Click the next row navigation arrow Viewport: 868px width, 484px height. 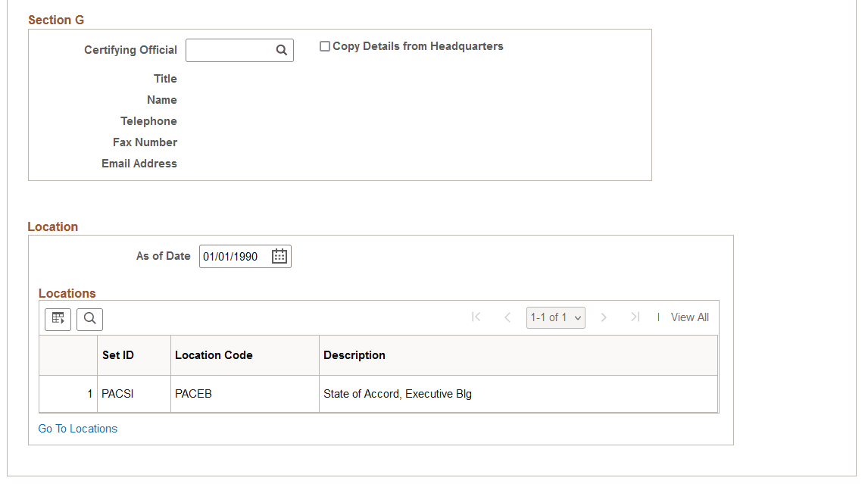(x=604, y=317)
